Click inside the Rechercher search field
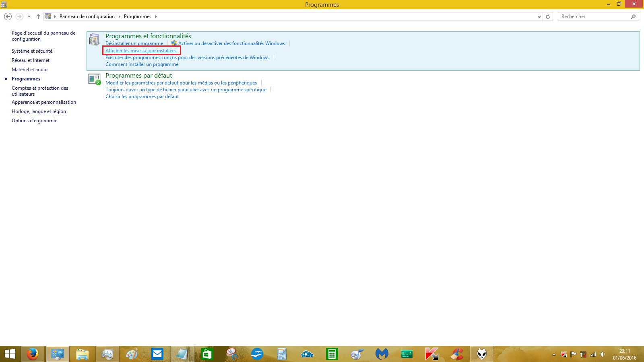Viewport: 644px width, 362px height. click(594, 16)
